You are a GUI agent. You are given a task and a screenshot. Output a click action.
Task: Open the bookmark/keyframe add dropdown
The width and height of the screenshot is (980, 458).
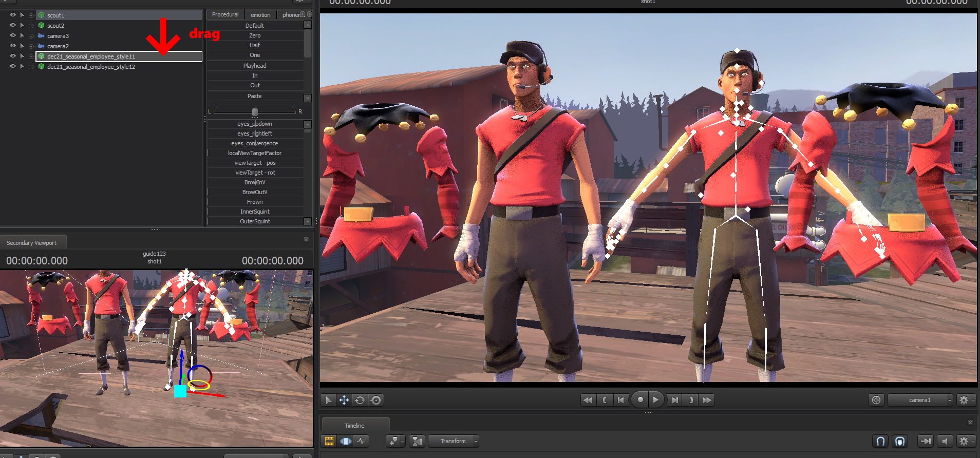point(395,441)
